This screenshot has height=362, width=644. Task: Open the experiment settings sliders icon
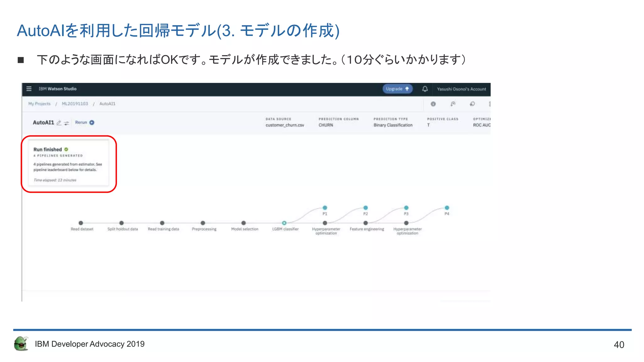(x=66, y=123)
